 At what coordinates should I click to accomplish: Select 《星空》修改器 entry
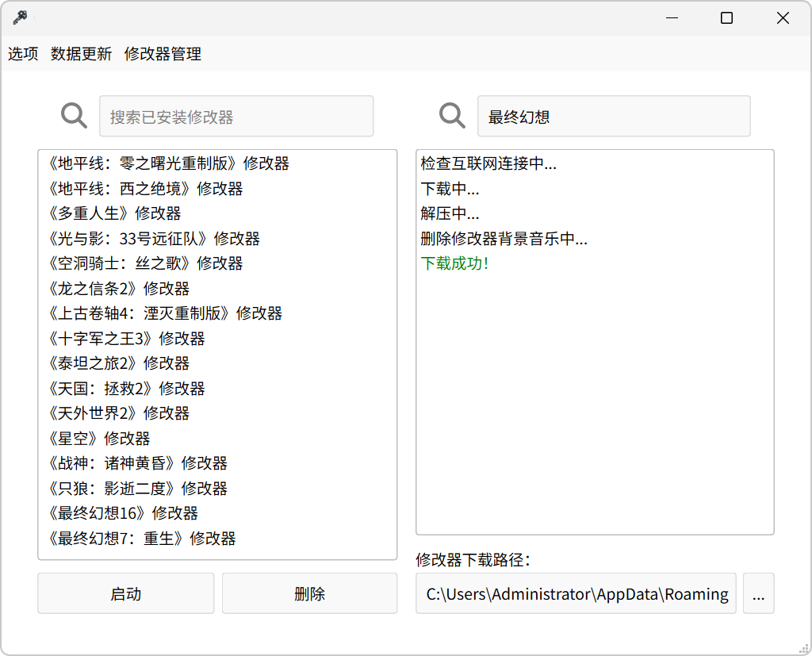coord(217,439)
